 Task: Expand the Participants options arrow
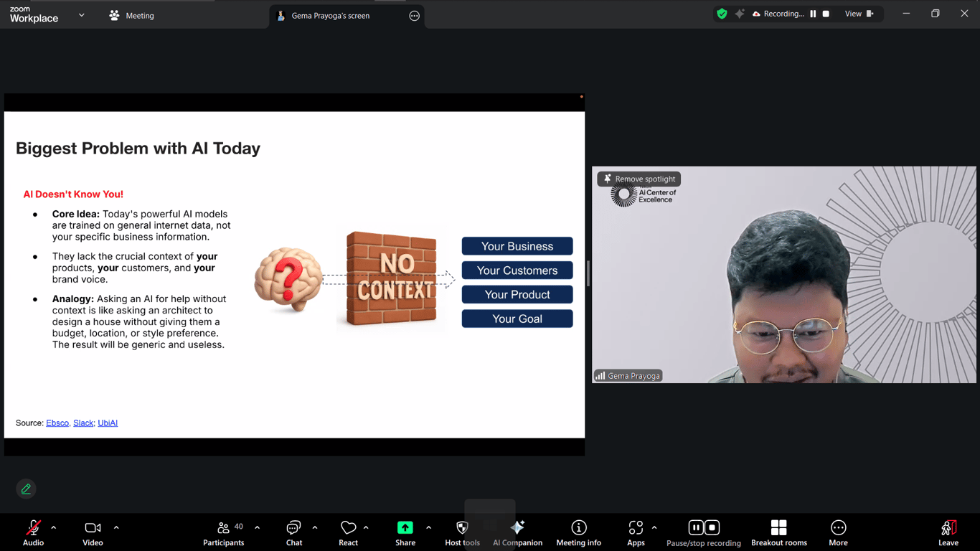pos(257,528)
